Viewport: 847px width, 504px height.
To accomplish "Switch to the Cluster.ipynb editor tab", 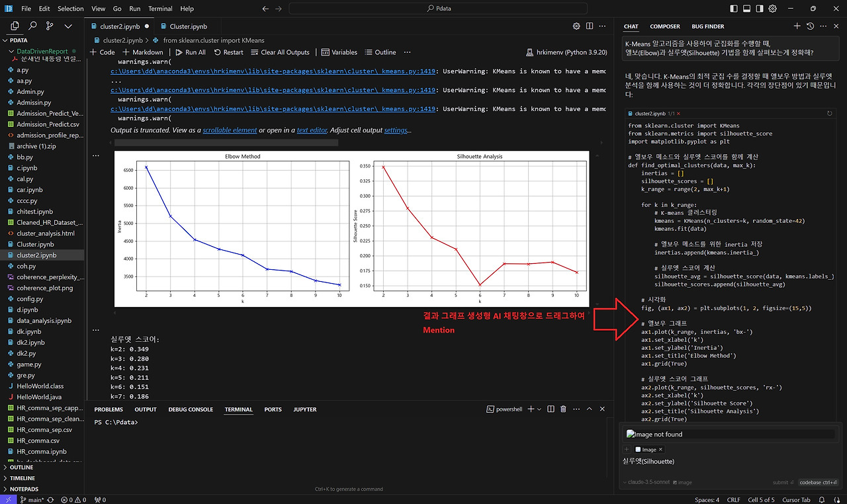I will click(x=188, y=26).
